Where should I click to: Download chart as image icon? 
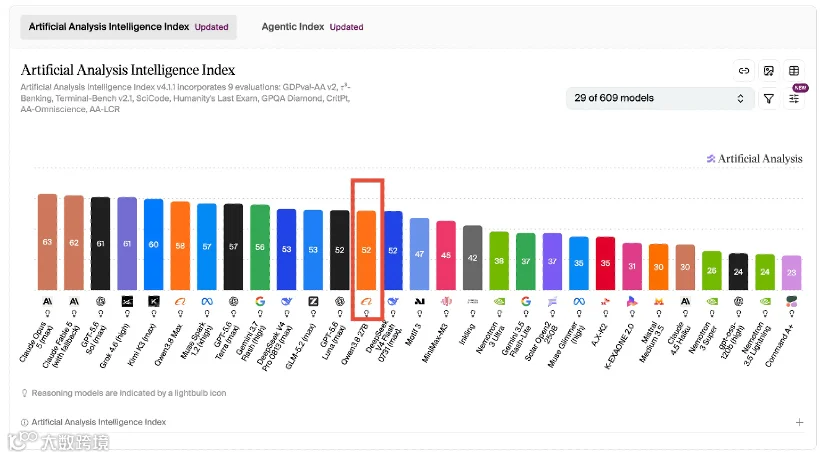(x=769, y=71)
